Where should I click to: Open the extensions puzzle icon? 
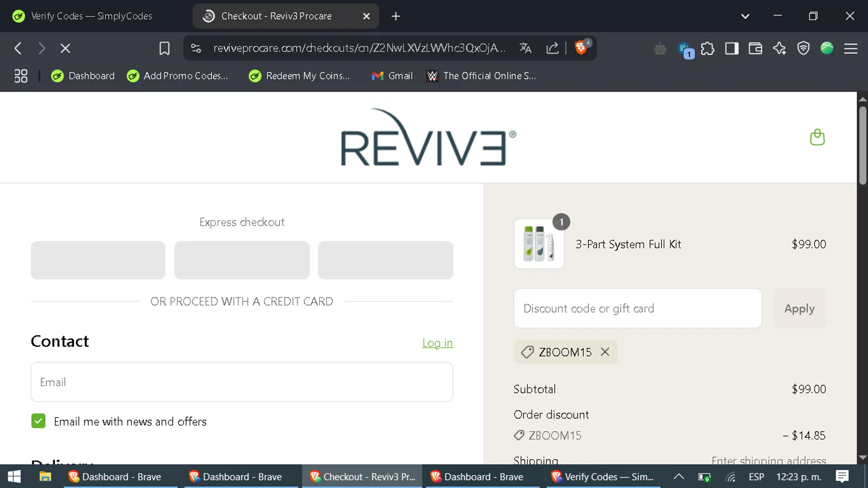click(708, 49)
